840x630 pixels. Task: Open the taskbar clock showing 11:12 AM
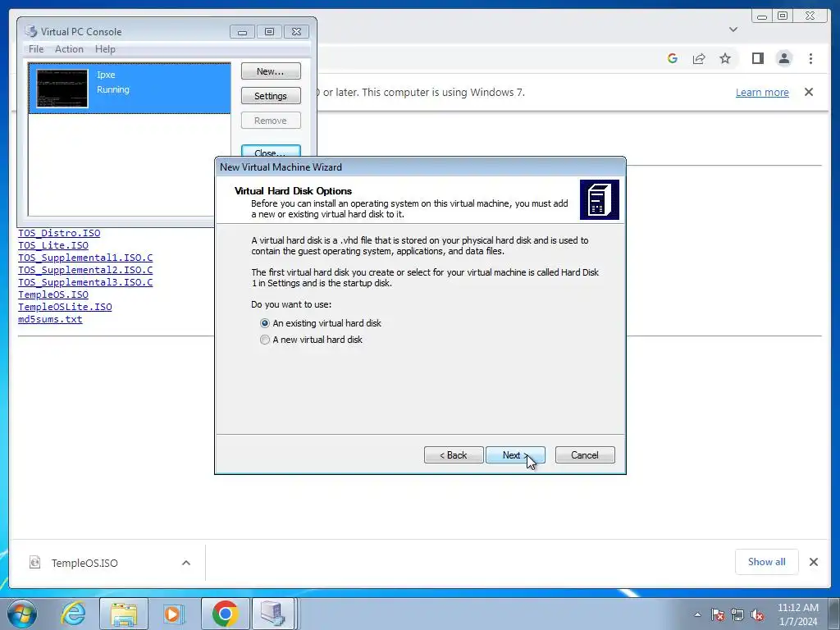(797, 614)
